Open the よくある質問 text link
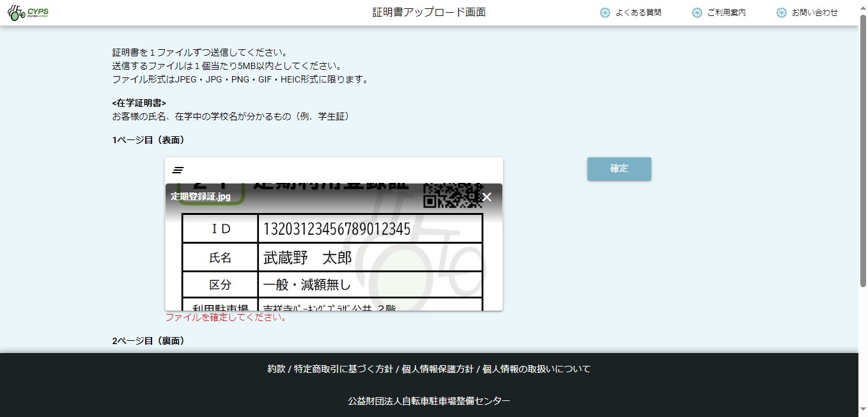This screenshot has height=417, width=868. [x=638, y=13]
